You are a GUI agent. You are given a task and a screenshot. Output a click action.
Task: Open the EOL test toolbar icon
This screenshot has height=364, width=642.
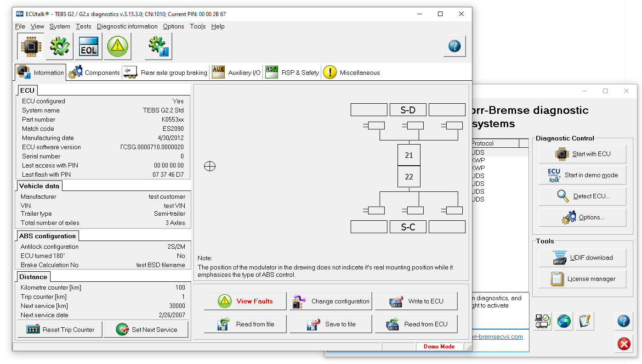(89, 46)
